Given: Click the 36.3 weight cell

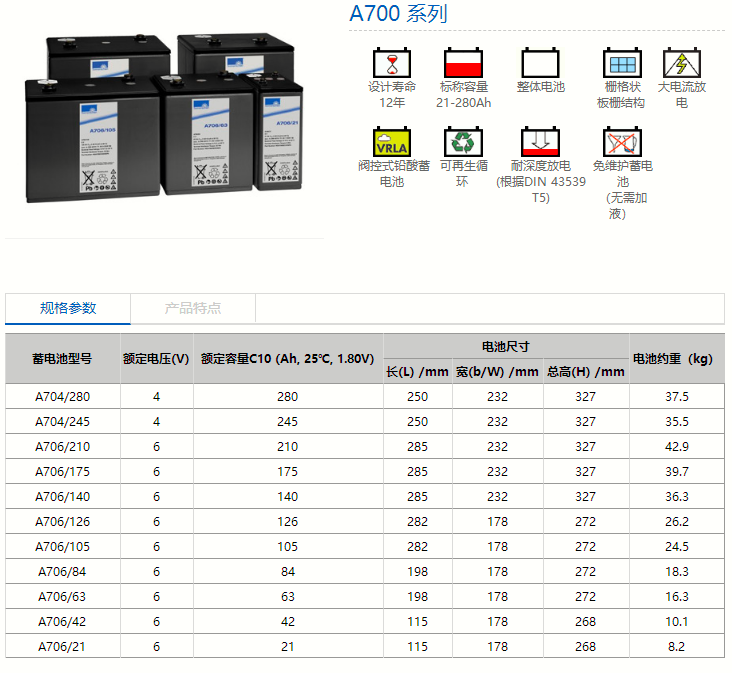Looking at the screenshot, I should (676, 497).
